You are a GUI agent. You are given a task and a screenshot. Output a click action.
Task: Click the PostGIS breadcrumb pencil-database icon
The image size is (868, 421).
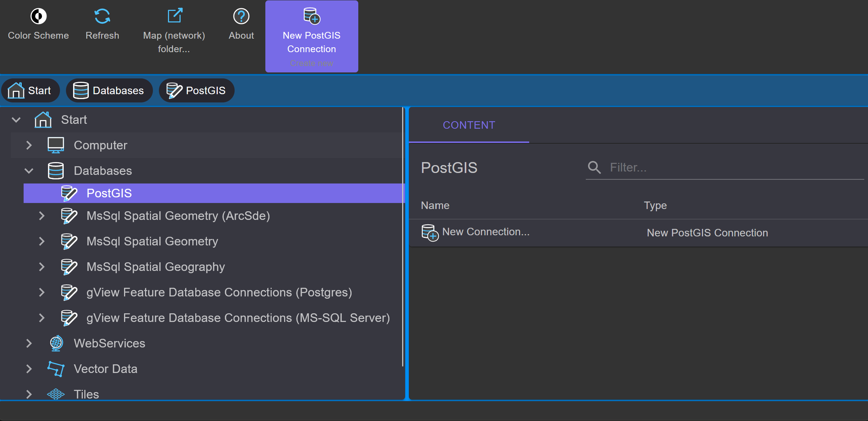coord(174,90)
